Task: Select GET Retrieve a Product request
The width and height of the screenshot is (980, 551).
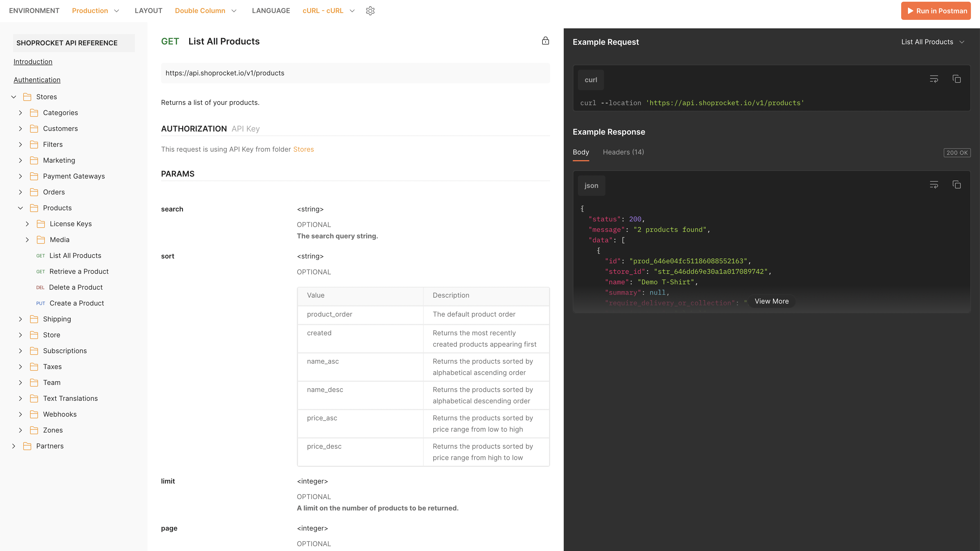Action: click(x=72, y=272)
